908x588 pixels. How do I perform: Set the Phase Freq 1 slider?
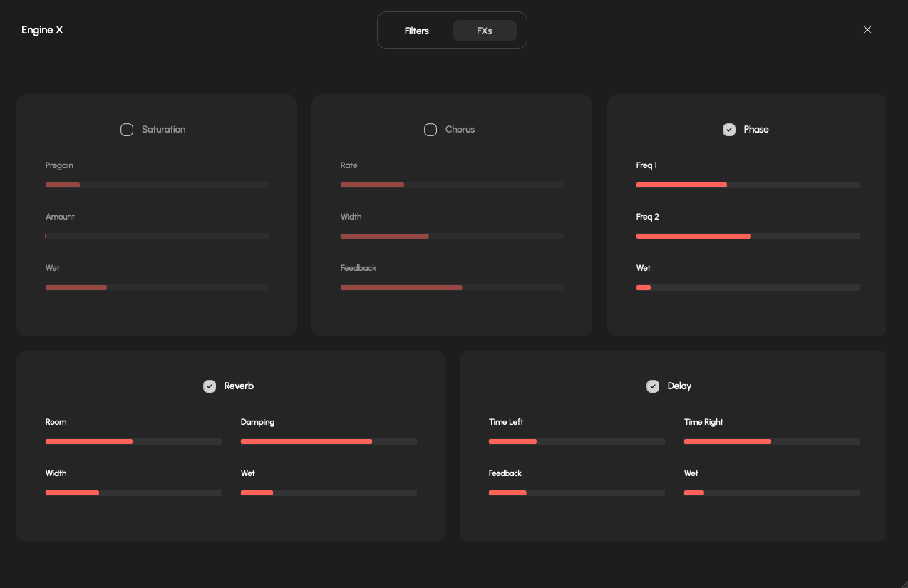coord(748,185)
